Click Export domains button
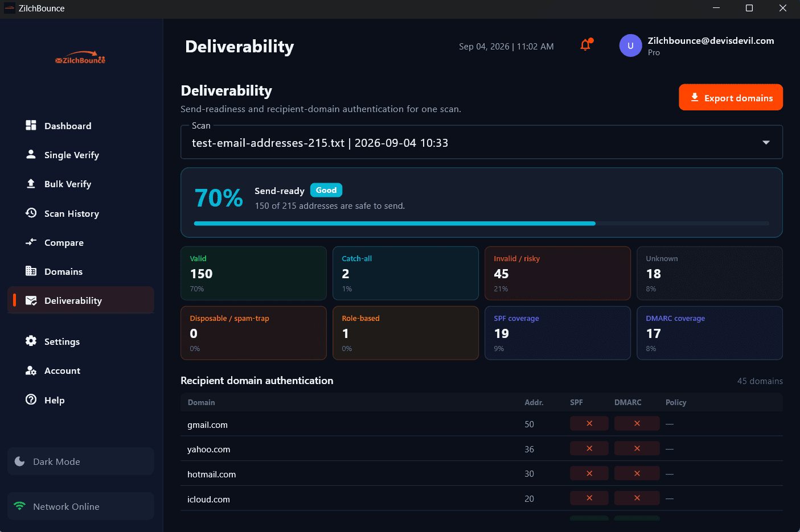The image size is (800, 532). click(731, 97)
